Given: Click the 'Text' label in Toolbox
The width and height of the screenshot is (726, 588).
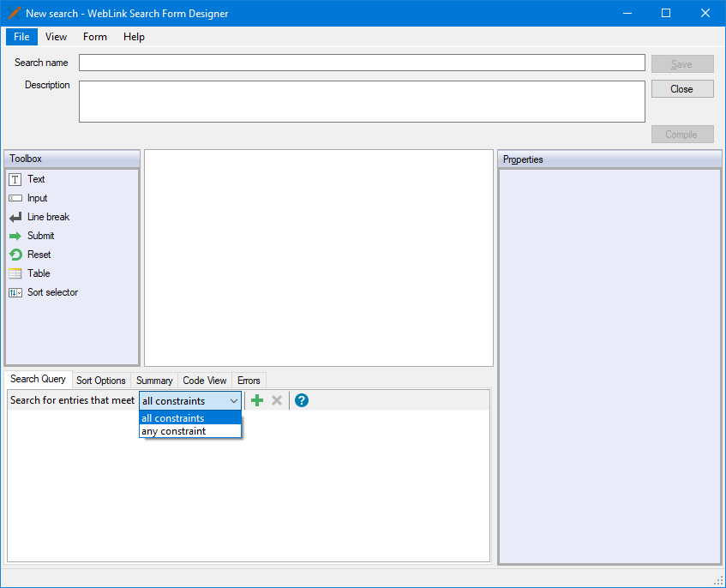Looking at the screenshot, I should click(x=36, y=179).
